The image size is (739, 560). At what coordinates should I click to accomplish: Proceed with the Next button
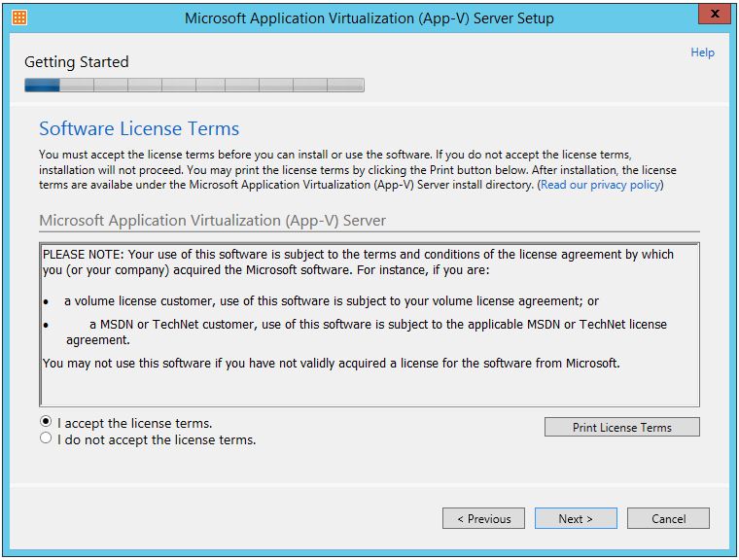(576, 518)
